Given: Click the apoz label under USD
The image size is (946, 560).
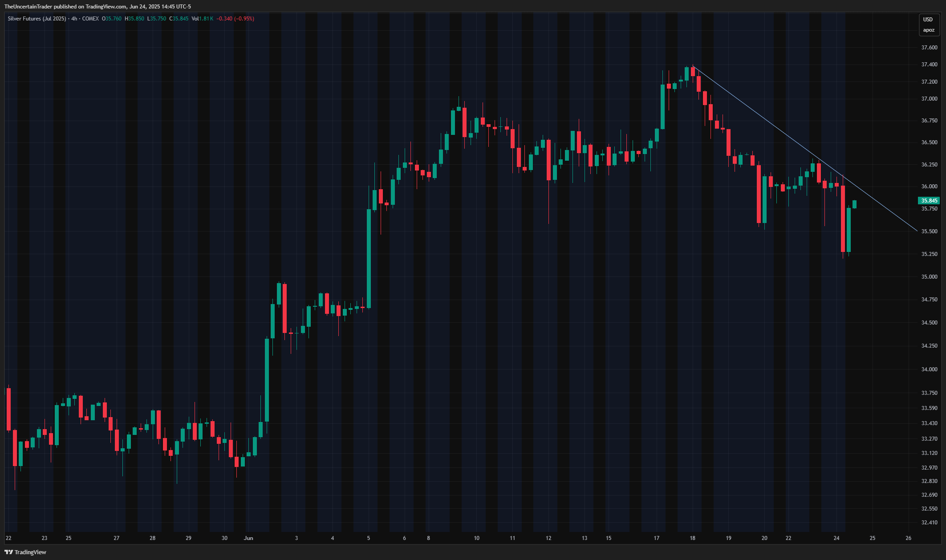Looking at the screenshot, I should point(929,30).
